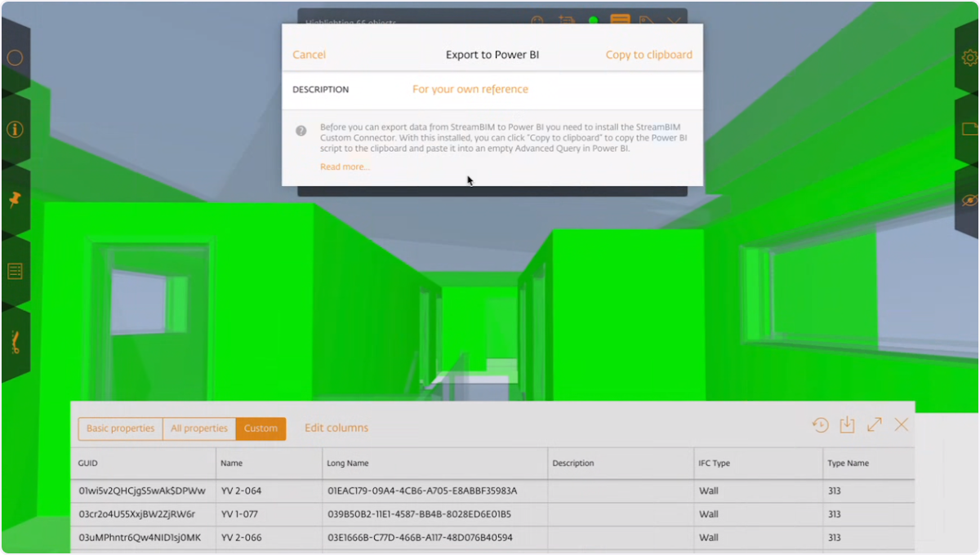
Task: Expand the properties table to fullscreen
Action: (x=875, y=424)
